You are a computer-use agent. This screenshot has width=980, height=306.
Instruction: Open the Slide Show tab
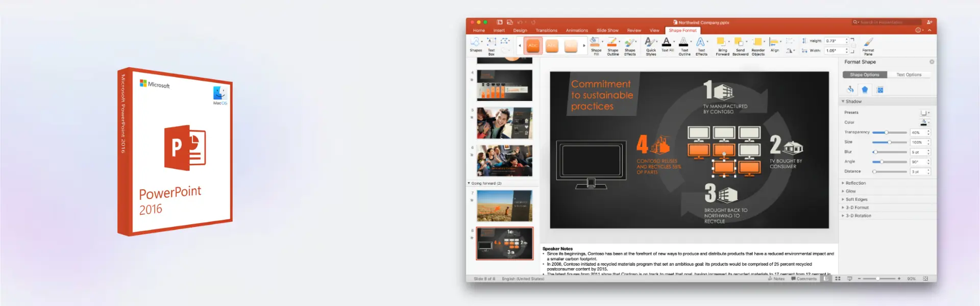click(607, 31)
